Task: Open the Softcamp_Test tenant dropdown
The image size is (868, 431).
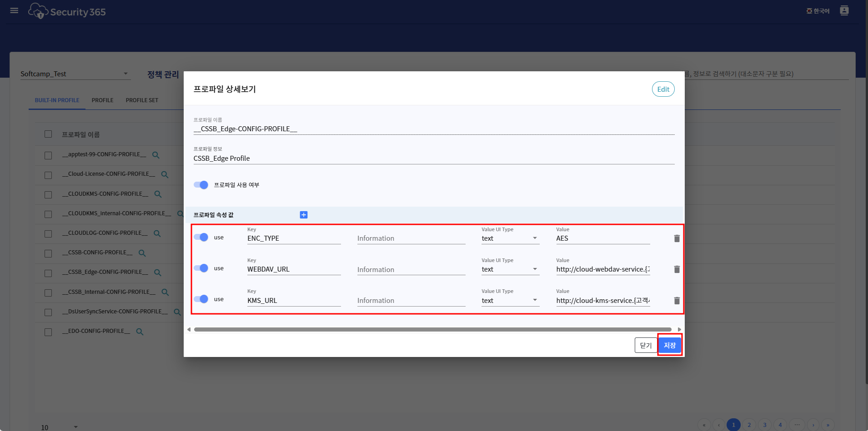Action: tap(75, 74)
